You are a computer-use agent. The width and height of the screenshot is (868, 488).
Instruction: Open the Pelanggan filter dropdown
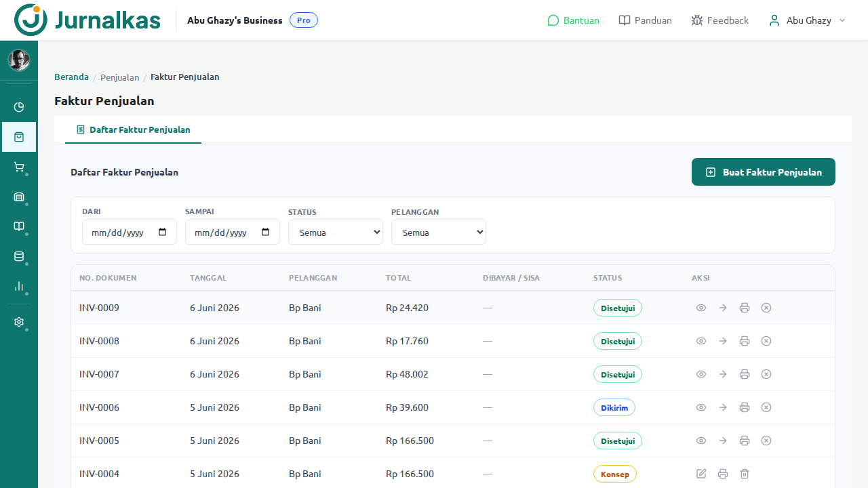(x=439, y=232)
